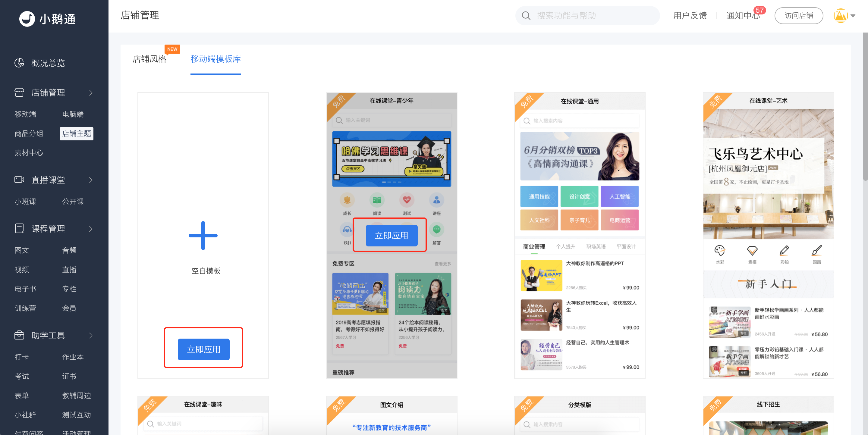Select the 移动端模板库 tab

[216, 59]
